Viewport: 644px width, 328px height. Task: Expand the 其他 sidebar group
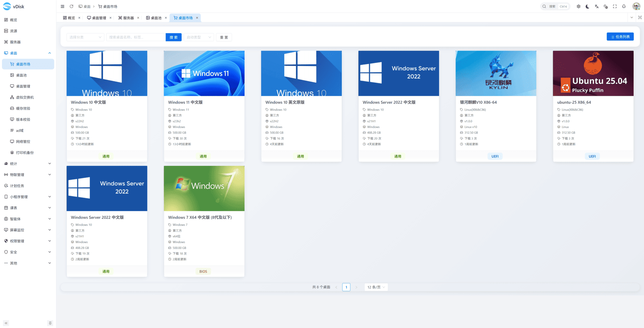click(28, 263)
